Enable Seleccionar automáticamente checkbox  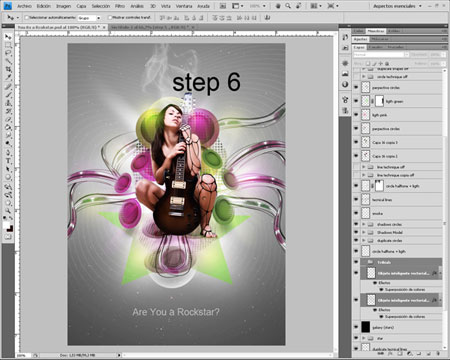[27, 17]
